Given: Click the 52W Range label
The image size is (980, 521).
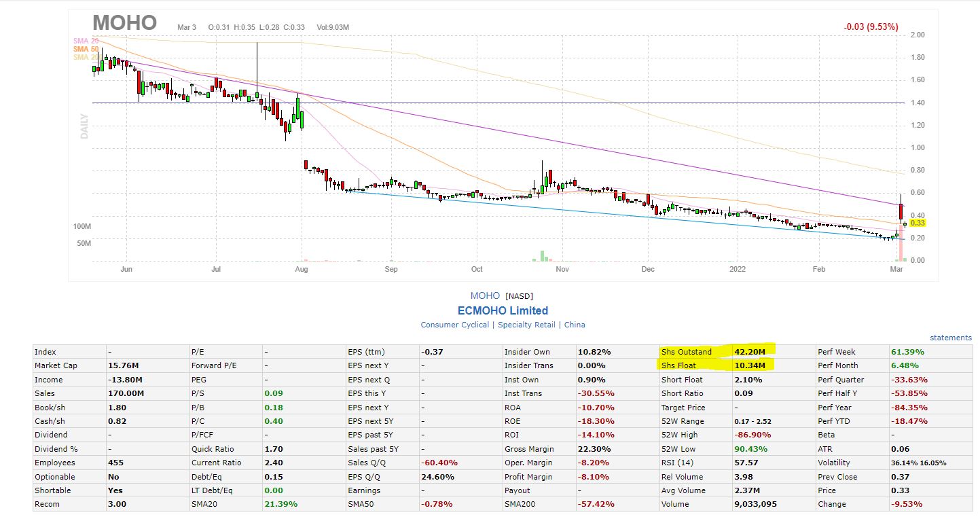Looking at the screenshot, I should click(683, 421).
